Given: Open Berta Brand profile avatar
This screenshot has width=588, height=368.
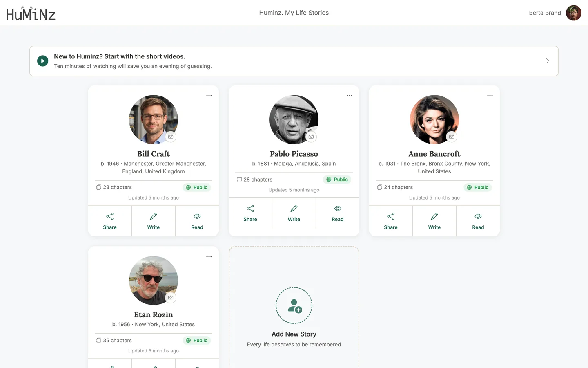Looking at the screenshot, I should [573, 13].
